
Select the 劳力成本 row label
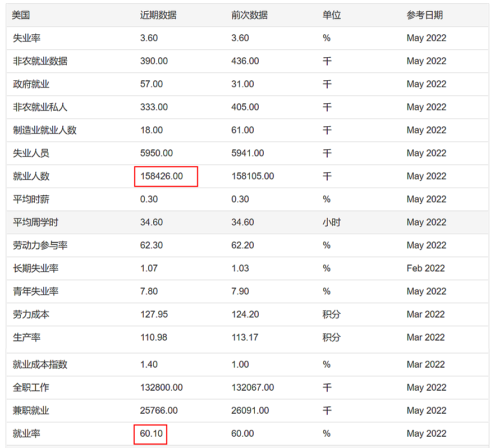[x=31, y=315]
